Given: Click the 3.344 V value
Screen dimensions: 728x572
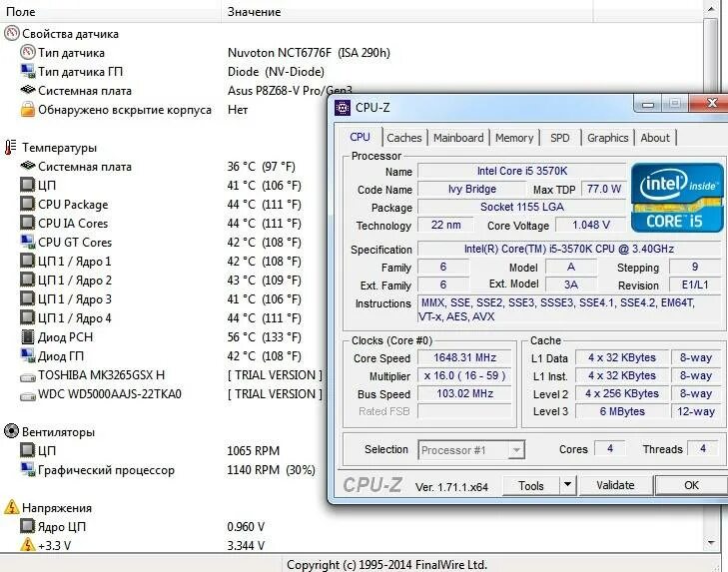Looking at the screenshot, I should coord(246,545).
